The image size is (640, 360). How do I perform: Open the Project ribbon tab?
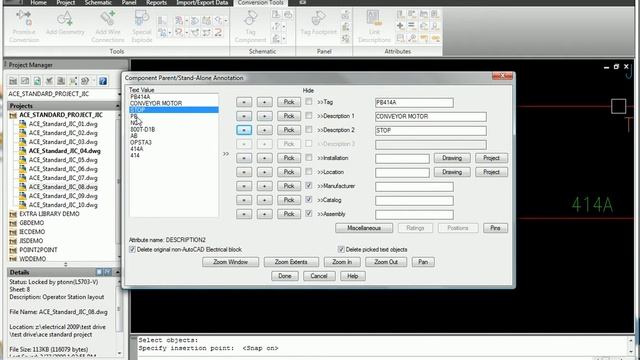(x=66, y=2)
